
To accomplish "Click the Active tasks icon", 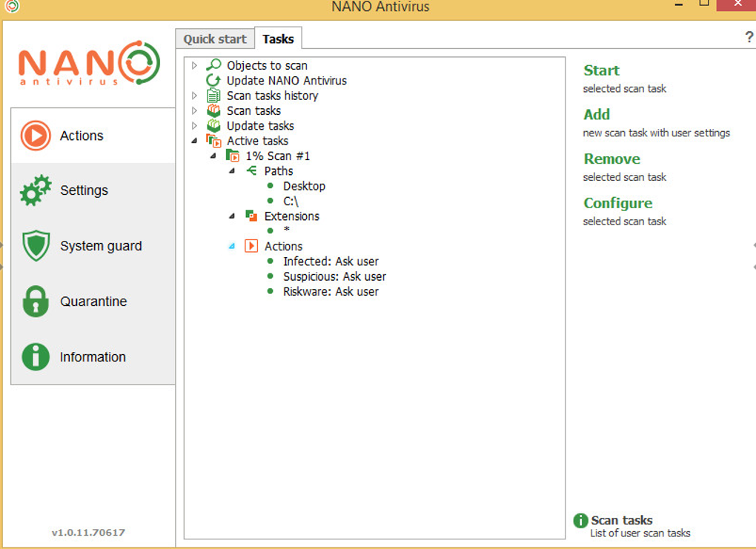I will tap(213, 141).
